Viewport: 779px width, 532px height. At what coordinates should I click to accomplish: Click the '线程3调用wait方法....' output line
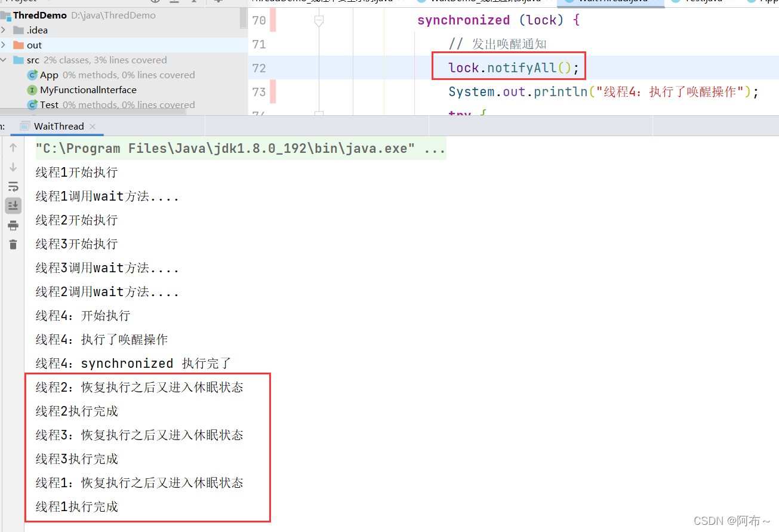click(x=107, y=268)
